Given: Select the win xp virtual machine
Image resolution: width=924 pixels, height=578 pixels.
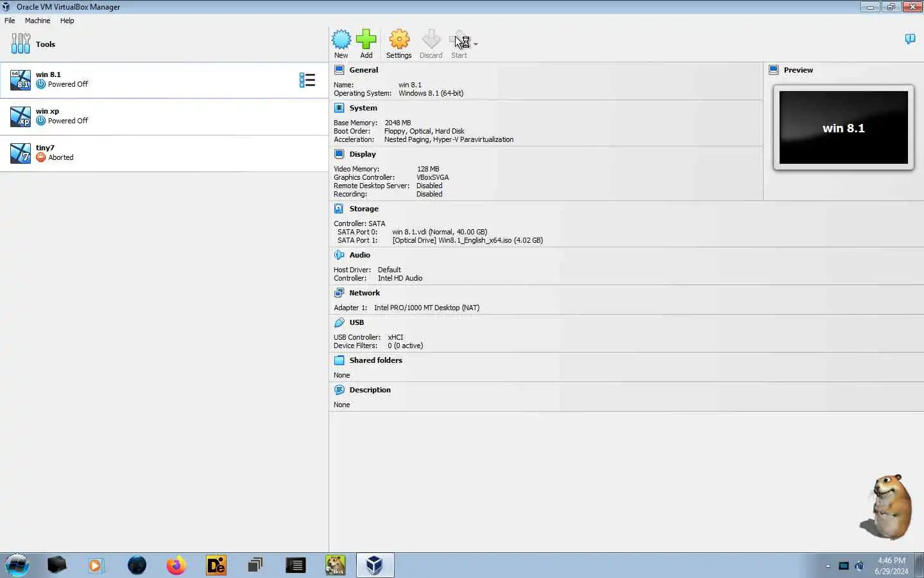Looking at the screenshot, I should pos(164,117).
